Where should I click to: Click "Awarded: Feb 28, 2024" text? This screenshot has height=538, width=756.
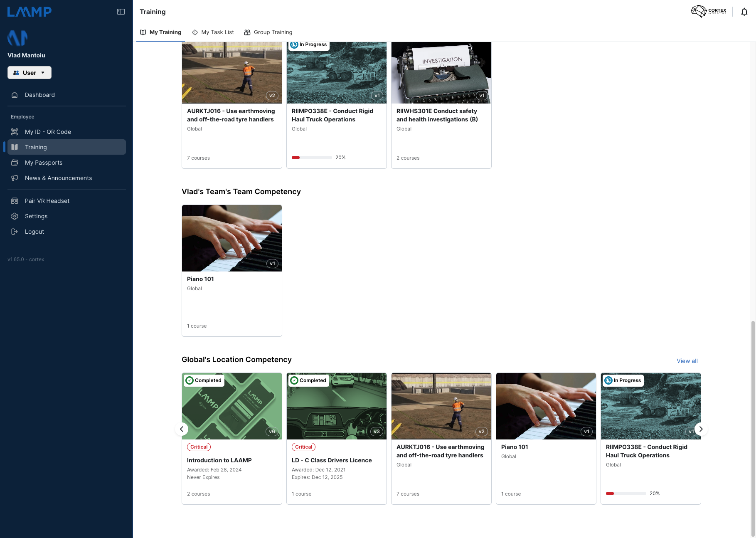[x=214, y=470]
